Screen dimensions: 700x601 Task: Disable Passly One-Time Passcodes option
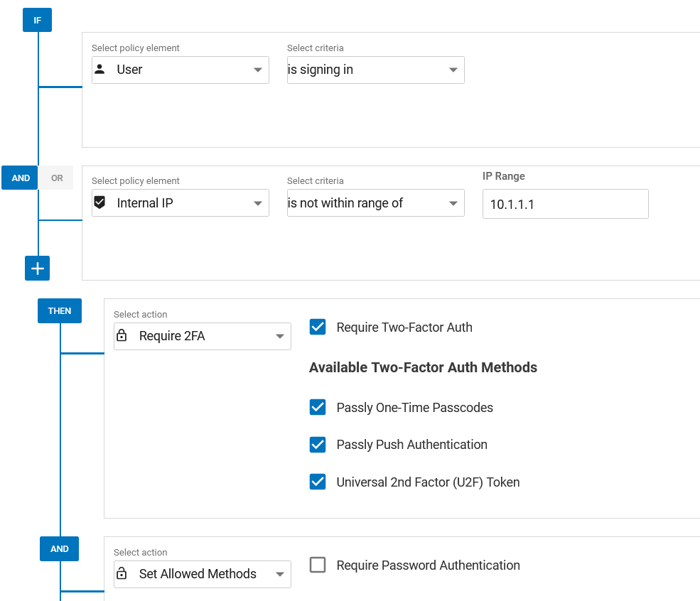pos(318,407)
